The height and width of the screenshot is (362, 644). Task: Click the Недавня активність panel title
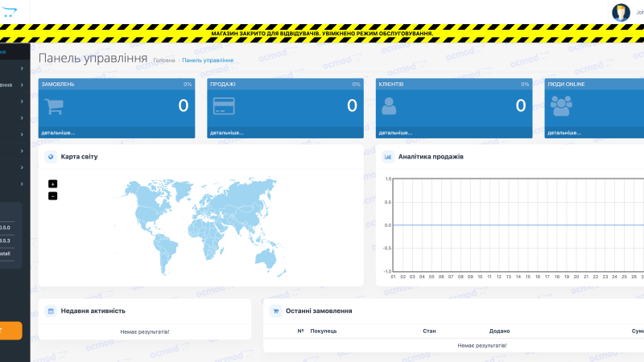pos(93,311)
